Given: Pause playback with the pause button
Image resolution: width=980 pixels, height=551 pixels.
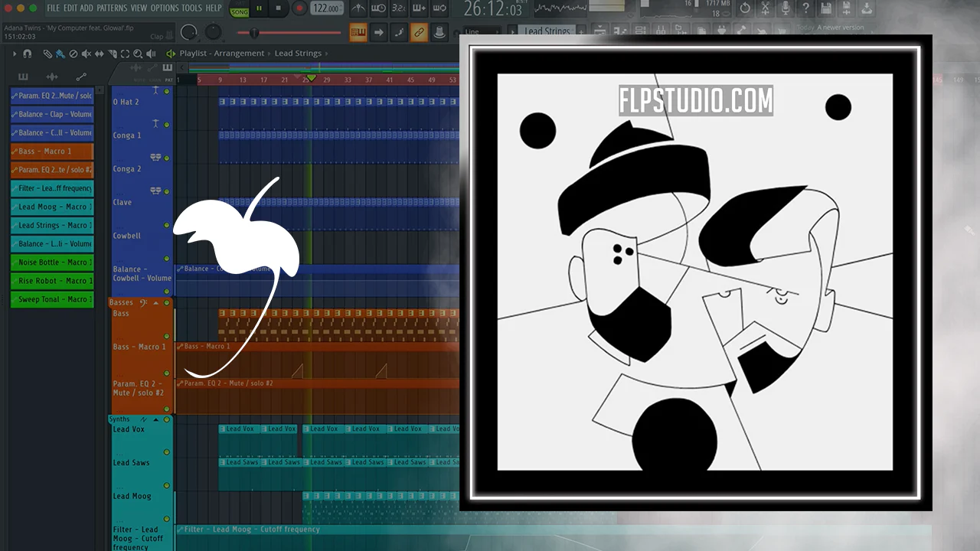Looking at the screenshot, I should click(259, 9).
